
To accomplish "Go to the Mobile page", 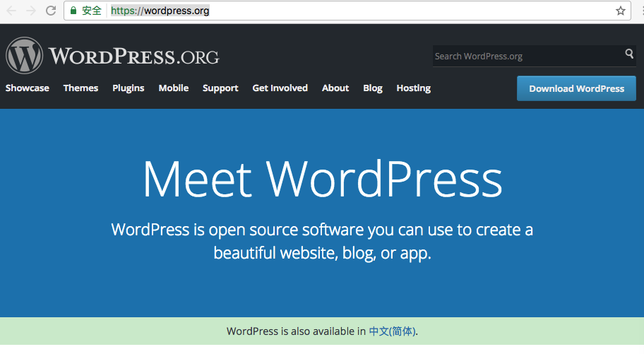I will [173, 88].
